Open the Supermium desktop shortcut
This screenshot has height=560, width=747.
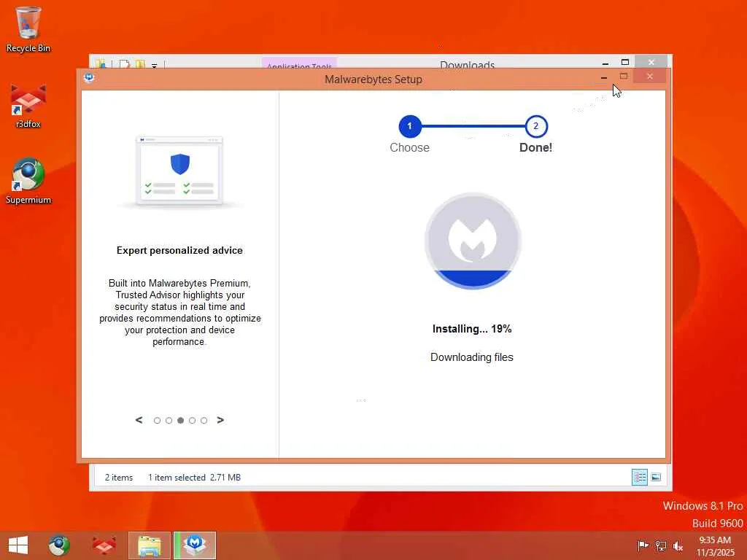pyautogui.click(x=28, y=182)
